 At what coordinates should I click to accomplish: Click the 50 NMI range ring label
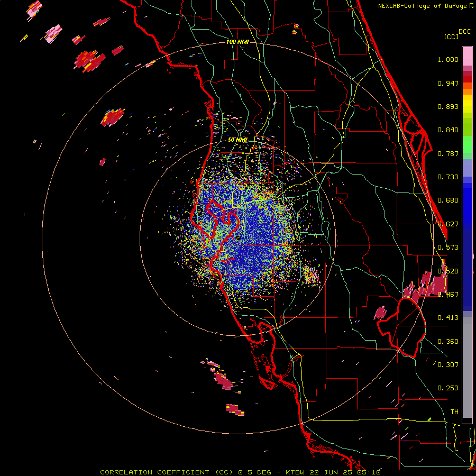[237, 140]
